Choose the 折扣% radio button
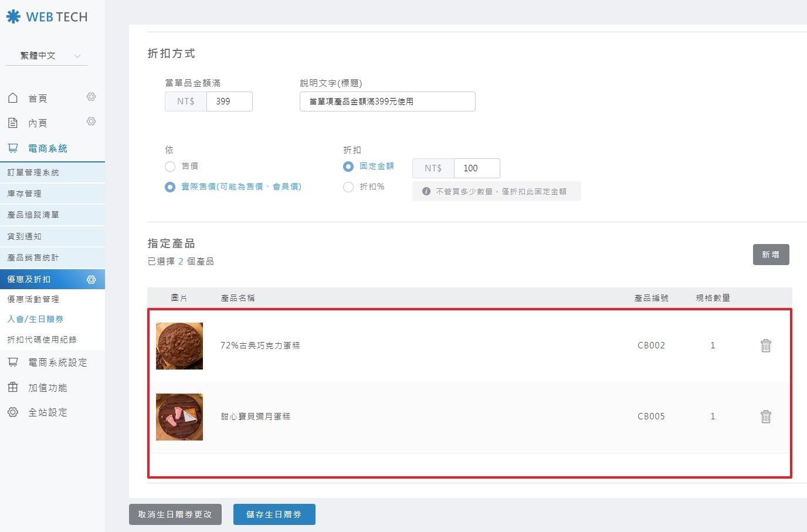 348,187
